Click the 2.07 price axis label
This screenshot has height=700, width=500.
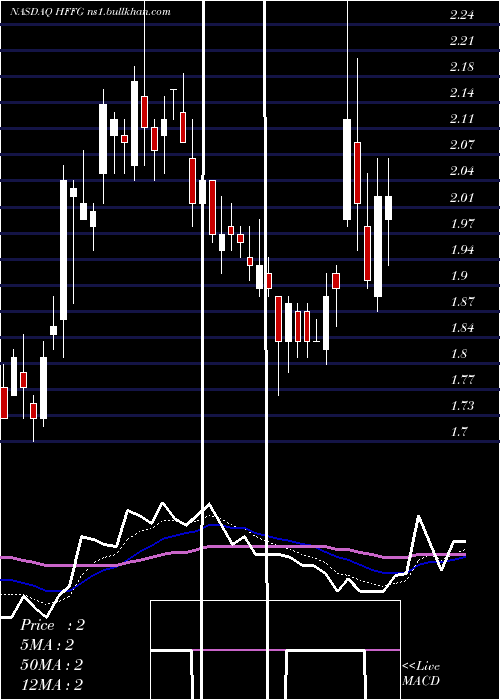(x=462, y=145)
